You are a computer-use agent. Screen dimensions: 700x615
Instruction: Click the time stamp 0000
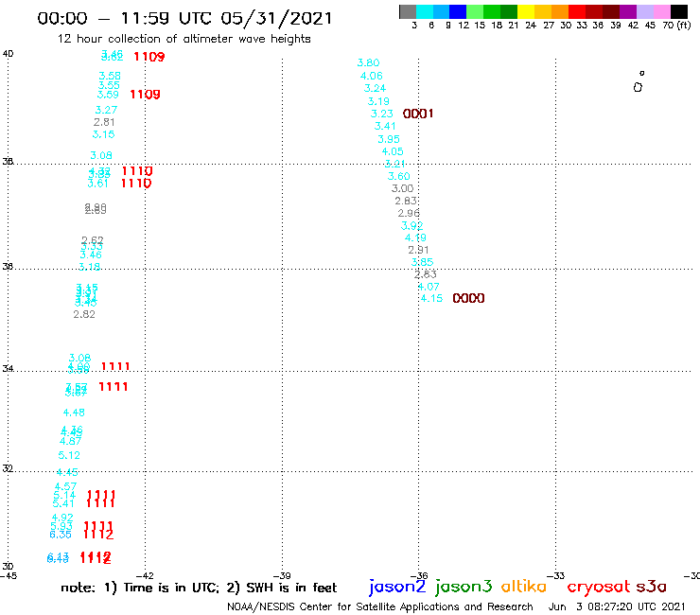point(468,298)
